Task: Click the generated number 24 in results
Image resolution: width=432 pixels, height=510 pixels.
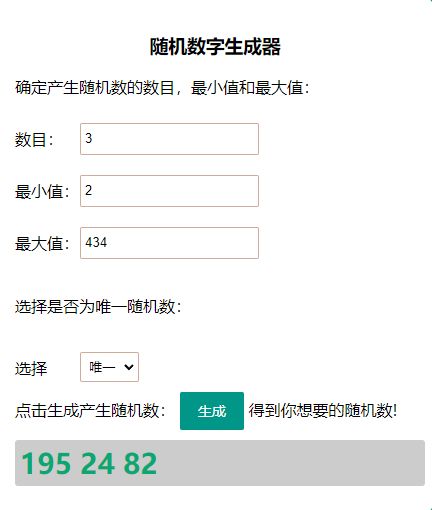Action: [98, 463]
